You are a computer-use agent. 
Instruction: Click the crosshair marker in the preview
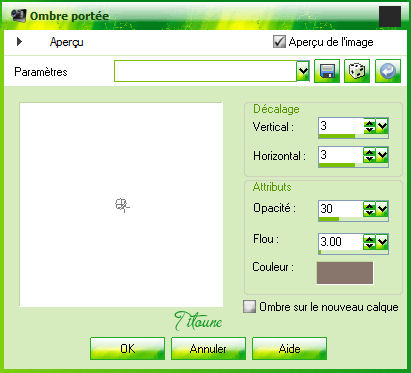(x=122, y=205)
